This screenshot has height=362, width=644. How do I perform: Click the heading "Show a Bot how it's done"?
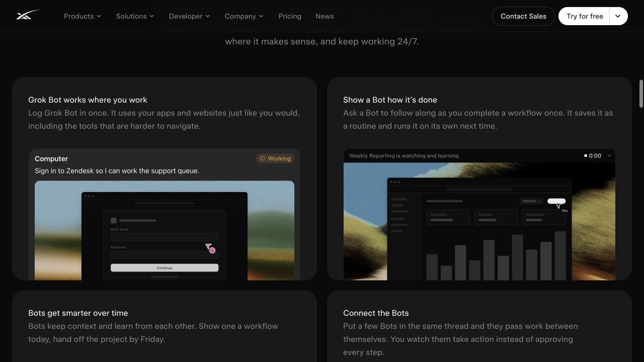pyautogui.click(x=390, y=100)
